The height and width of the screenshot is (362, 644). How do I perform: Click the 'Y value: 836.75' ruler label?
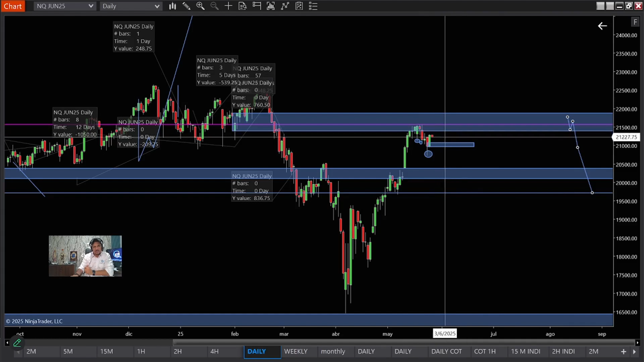click(251, 198)
